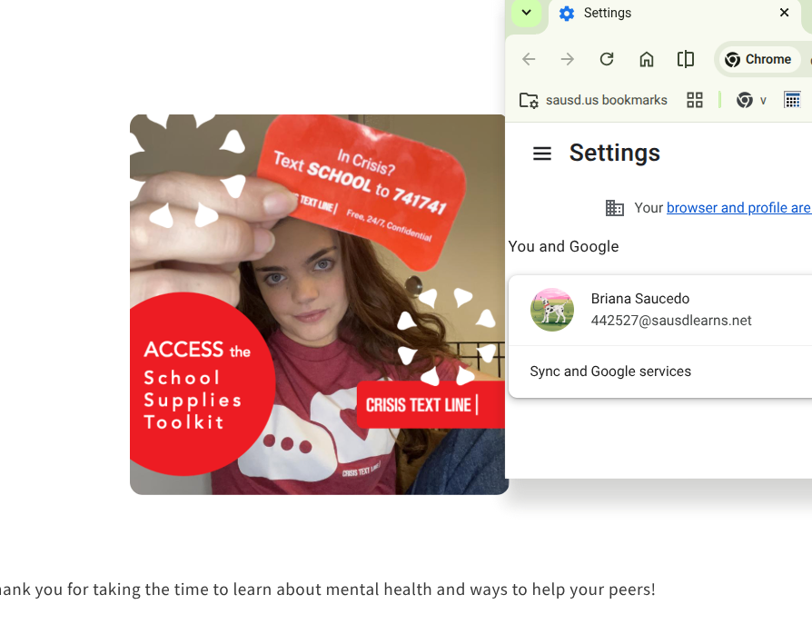Close the Settings tab
The width and height of the screenshot is (812, 644).
tap(784, 13)
